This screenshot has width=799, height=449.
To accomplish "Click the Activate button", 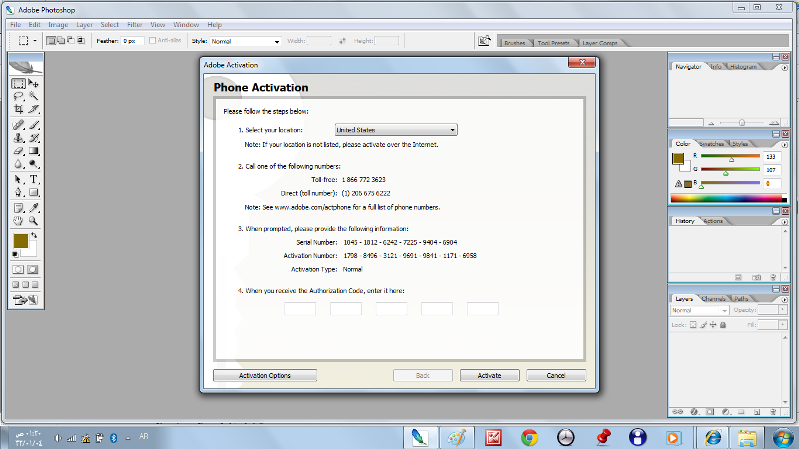I will 489,375.
